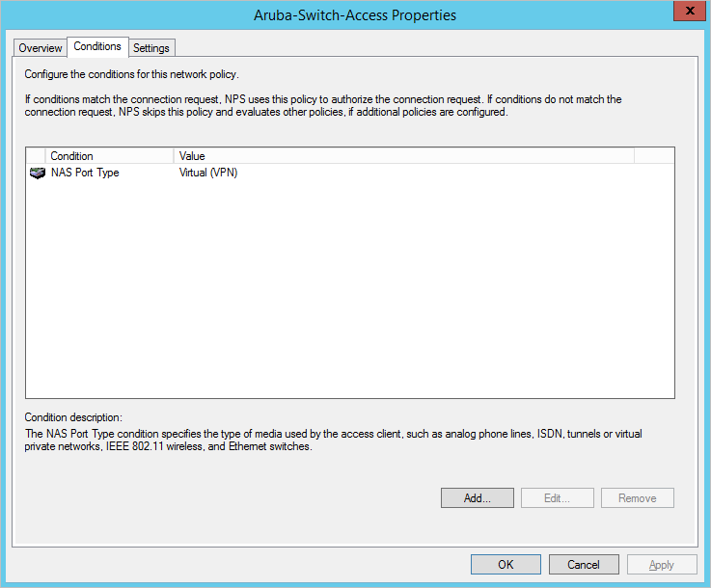The image size is (711, 588).
Task: Click the Condition column header
Action: 109,156
